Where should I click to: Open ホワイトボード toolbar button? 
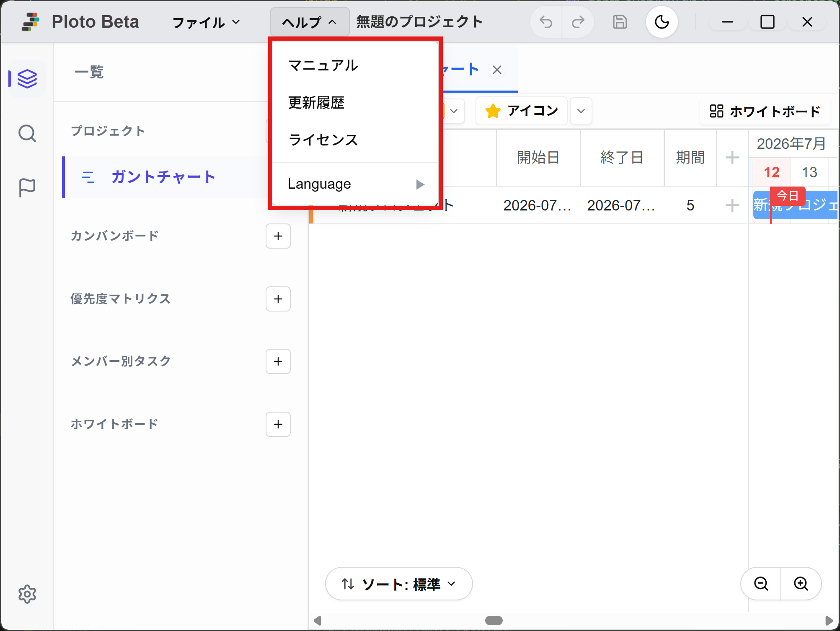pos(765,111)
